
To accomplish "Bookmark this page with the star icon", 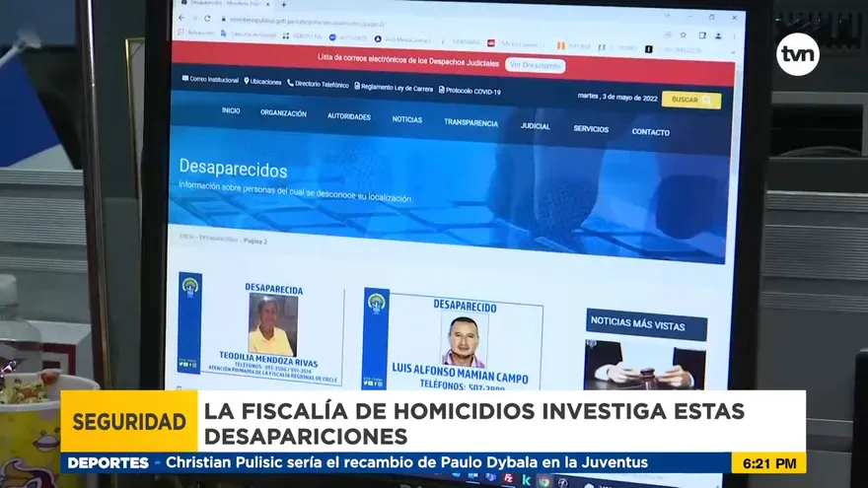I will 684,35.
